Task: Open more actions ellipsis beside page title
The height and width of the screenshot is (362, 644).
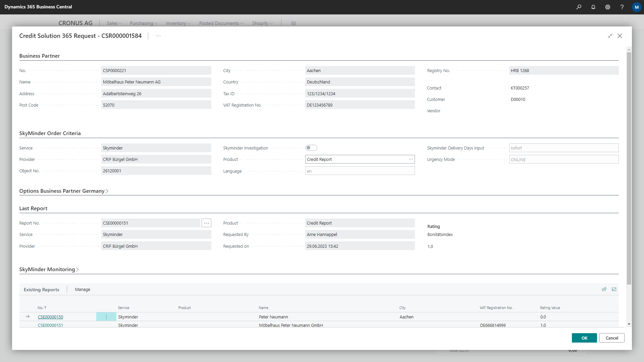Action: (158, 36)
